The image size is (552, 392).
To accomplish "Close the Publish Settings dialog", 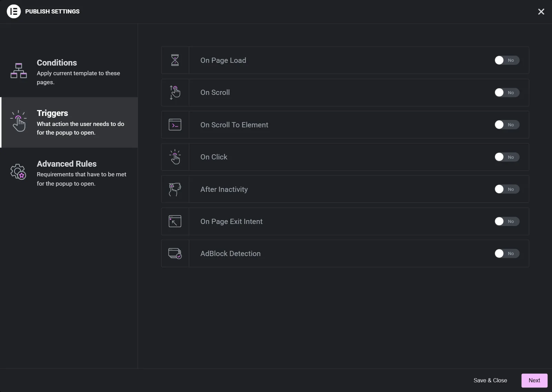I will 541,12.
